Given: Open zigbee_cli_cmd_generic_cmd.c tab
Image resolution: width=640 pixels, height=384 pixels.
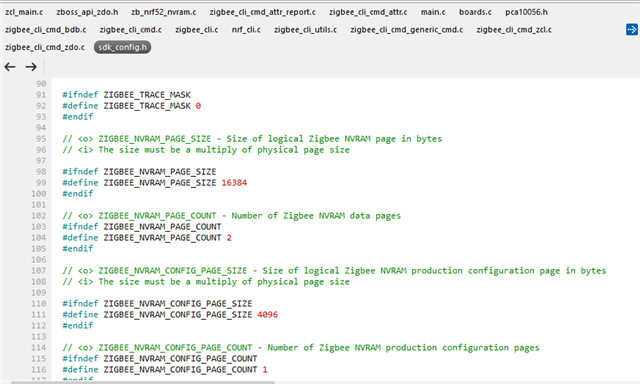Looking at the screenshot, I should tap(407, 30).
